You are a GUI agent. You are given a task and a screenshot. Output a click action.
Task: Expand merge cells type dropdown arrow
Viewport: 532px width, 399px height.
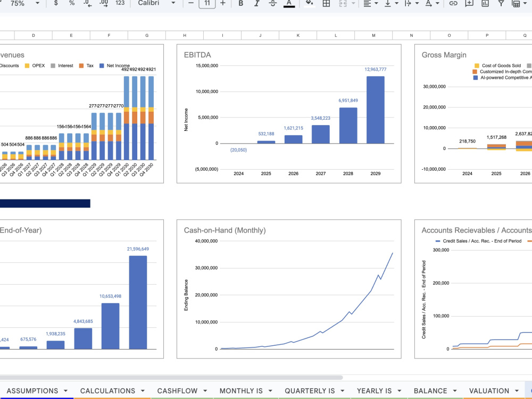[353, 3]
